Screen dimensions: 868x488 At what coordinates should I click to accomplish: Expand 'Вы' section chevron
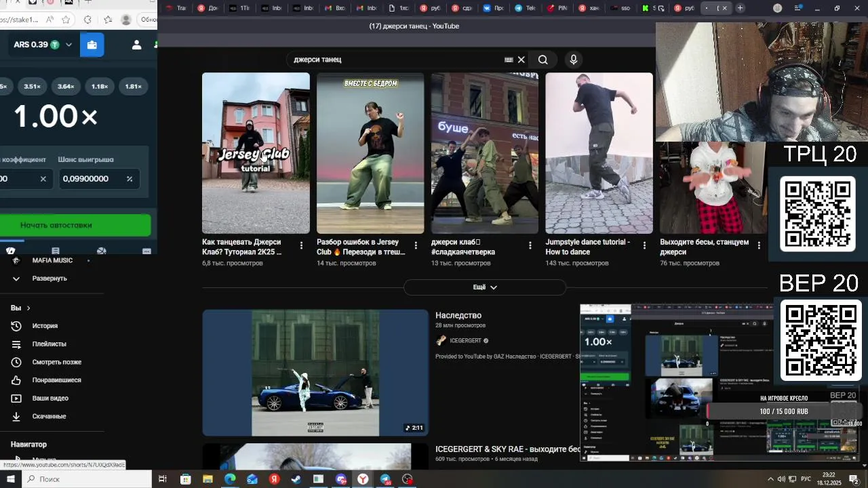pyautogui.click(x=28, y=308)
